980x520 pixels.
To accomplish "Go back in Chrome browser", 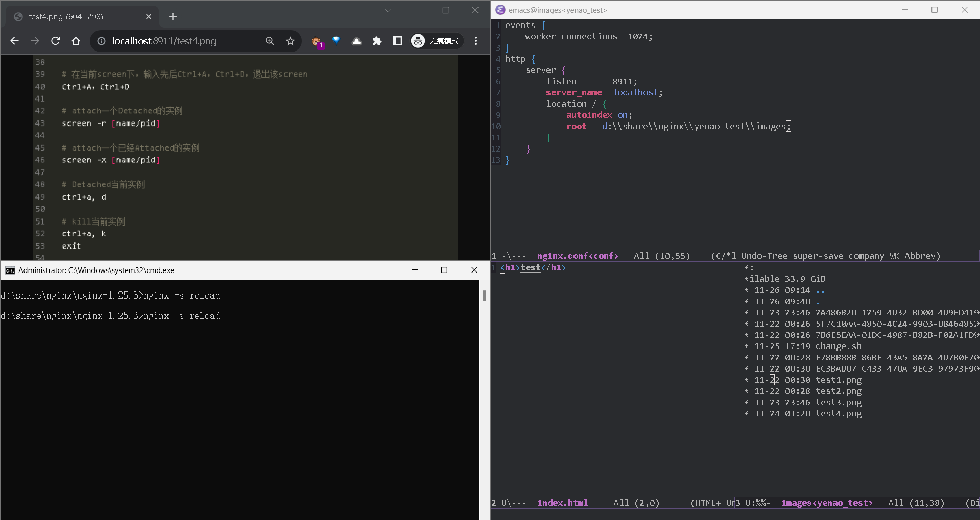I will point(14,41).
